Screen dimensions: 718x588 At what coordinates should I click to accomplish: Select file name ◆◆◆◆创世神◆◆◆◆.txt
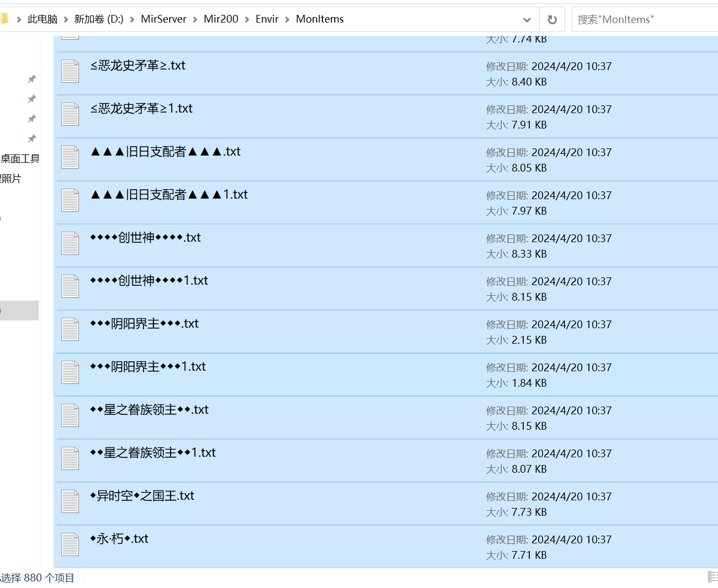146,238
